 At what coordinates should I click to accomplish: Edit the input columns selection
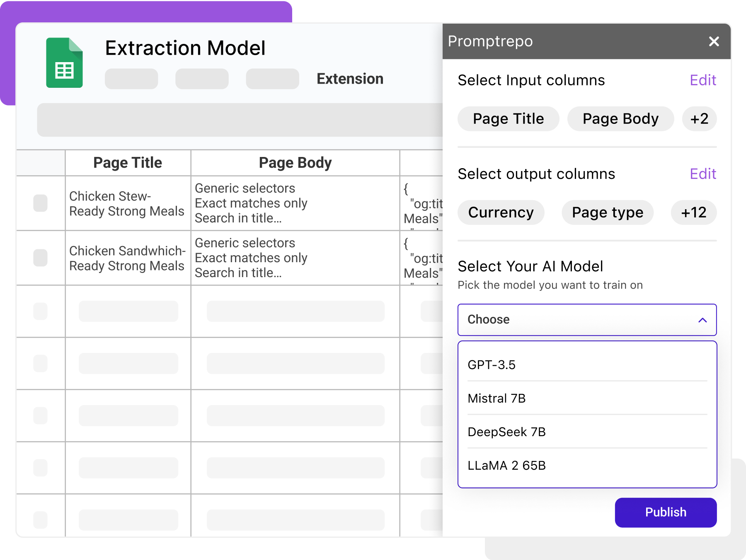703,80
